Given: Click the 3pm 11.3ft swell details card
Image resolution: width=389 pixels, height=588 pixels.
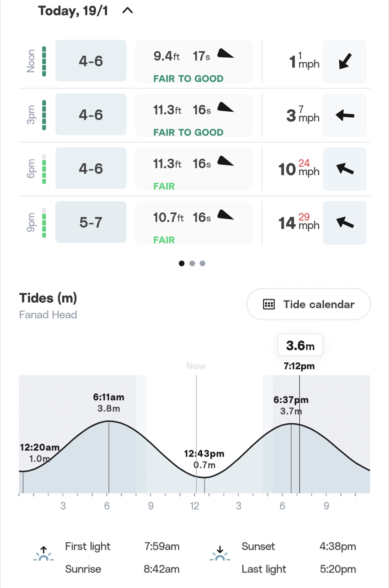Looking at the screenshot, I should [x=194, y=115].
